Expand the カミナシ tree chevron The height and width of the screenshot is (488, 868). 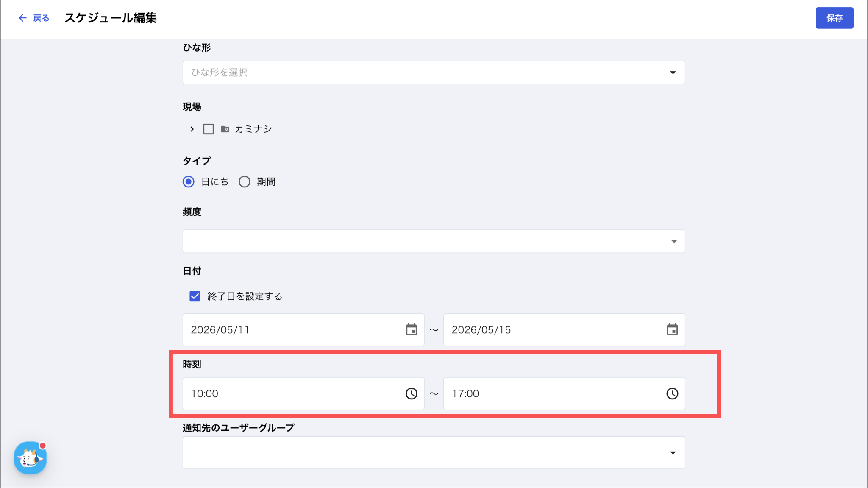192,129
